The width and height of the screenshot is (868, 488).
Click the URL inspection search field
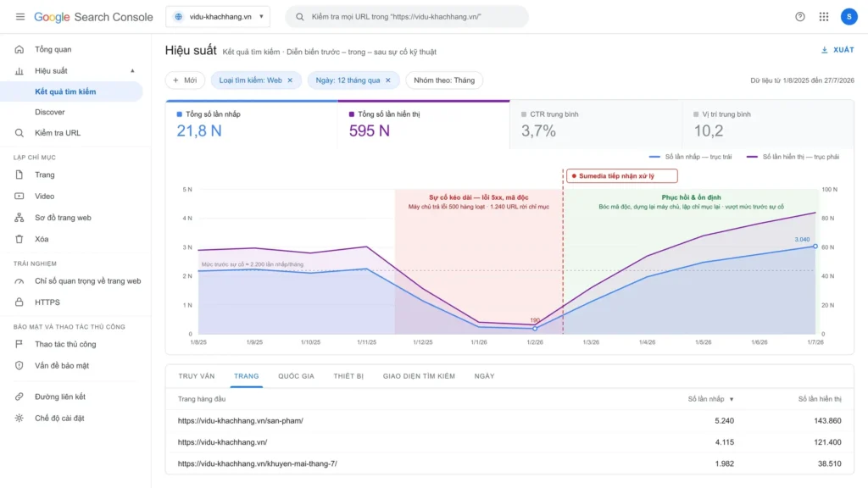[x=407, y=17]
